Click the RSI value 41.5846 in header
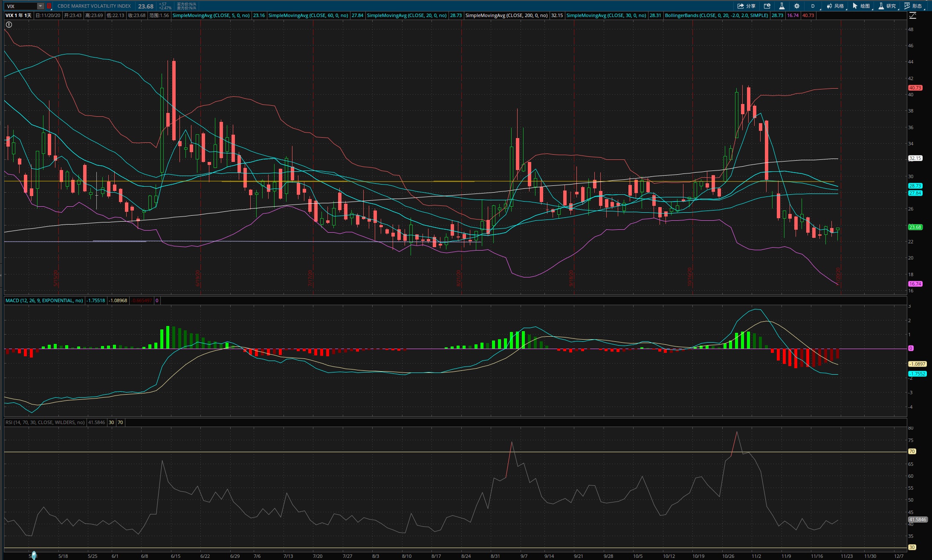Image resolution: width=932 pixels, height=560 pixels. (x=96, y=422)
